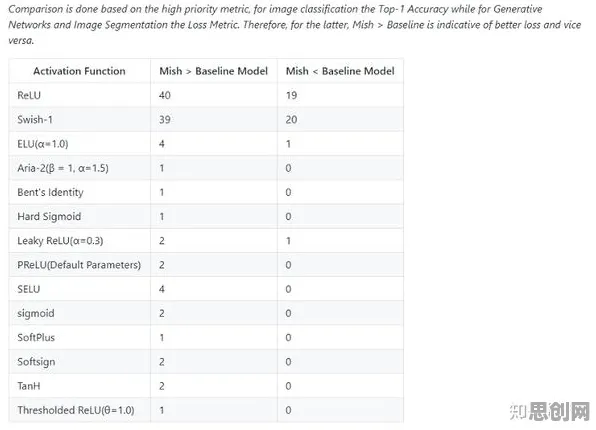The width and height of the screenshot is (596, 430).
Task: Click the value 20 in the Swish-1 row
Action: [x=292, y=119]
